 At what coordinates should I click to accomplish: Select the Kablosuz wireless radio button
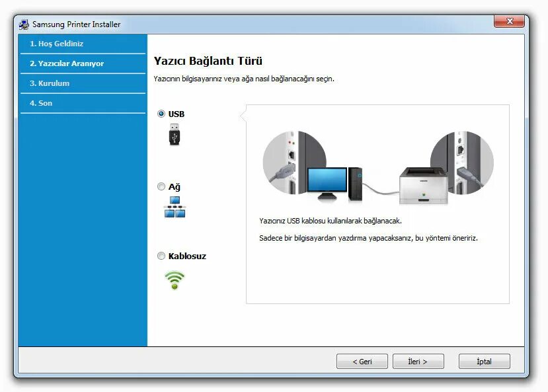point(161,256)
